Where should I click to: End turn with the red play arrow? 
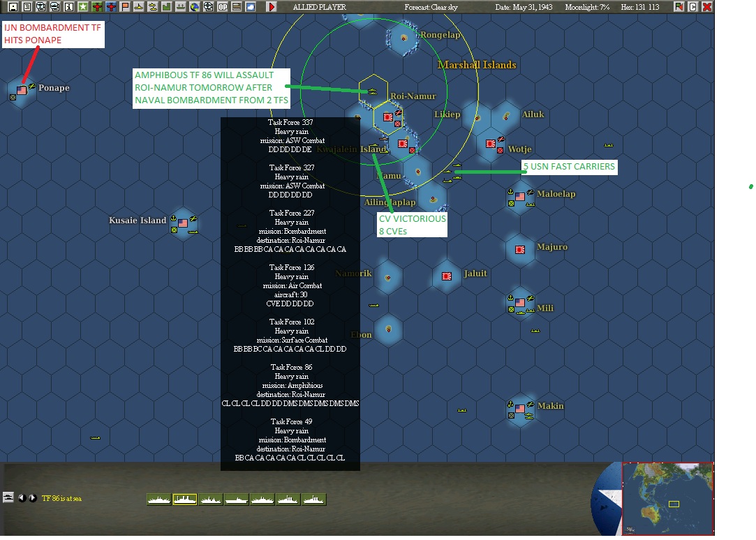(272, 7)
